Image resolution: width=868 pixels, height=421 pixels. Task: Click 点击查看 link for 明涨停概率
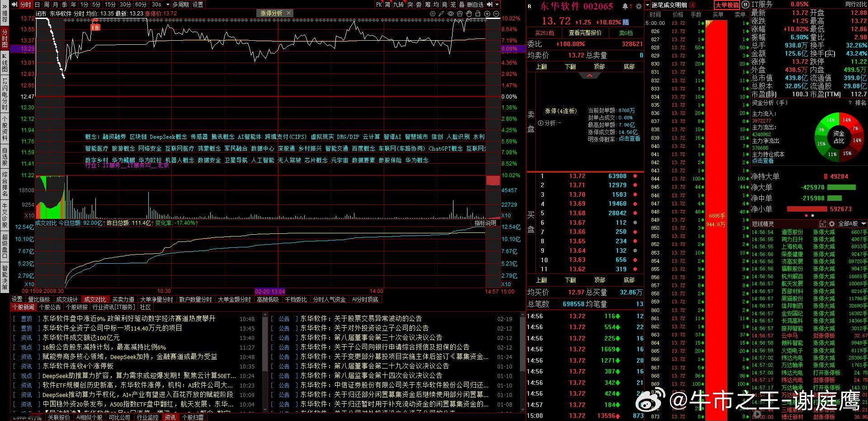click(x=629, y=139)
